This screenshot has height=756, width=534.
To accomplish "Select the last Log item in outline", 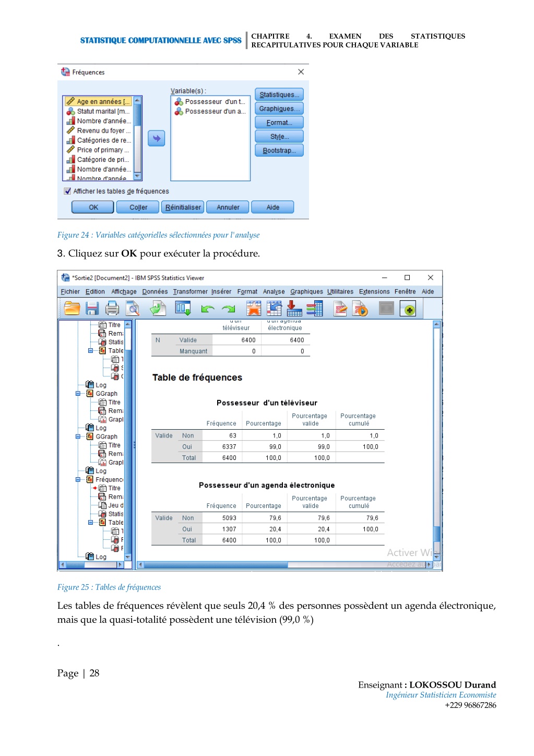I will pyautogui.click(x=96, y=557).
